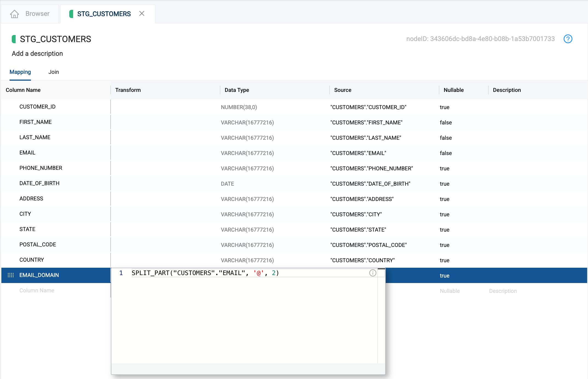This screenshot has width=588, height=379.
Task: Toggle Nullable value for CUSTOMER_ID row
Action: click(x=444, y=107)
